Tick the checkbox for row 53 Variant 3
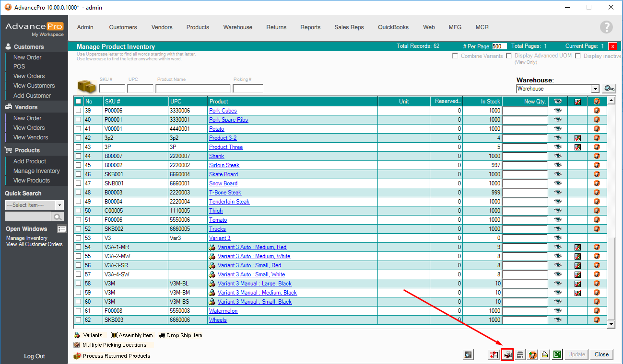Image resolution: width=623 pixels, height=364 pixels. (x=78, y=238)
